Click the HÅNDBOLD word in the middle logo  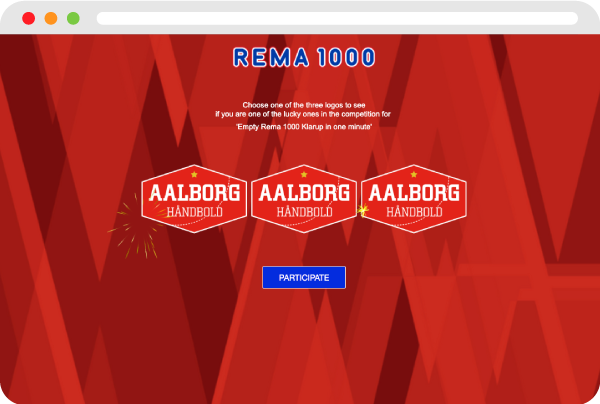pyautogui.click(x=305, y=212)
